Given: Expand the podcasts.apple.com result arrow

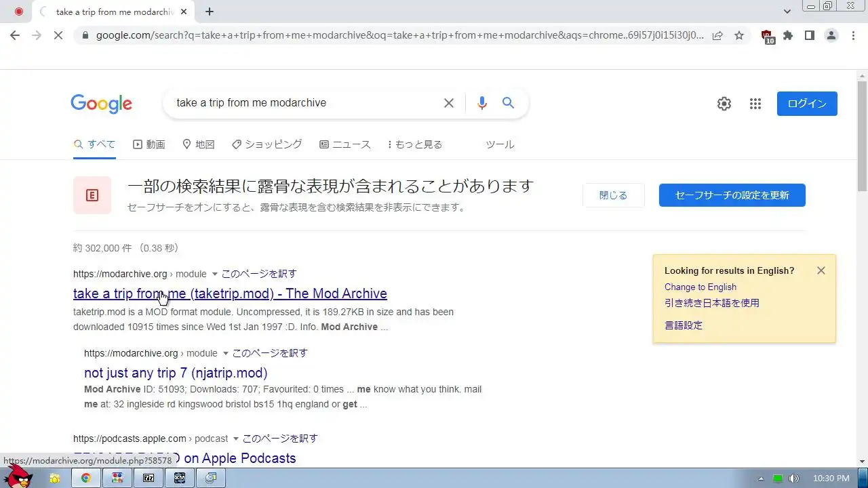Looking at the screenshot, I should 236,439.
